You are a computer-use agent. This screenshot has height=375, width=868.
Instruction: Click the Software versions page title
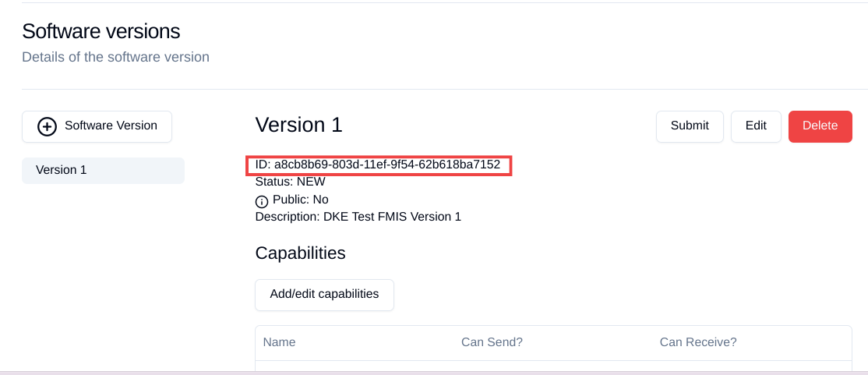click(x=101, y=31)
